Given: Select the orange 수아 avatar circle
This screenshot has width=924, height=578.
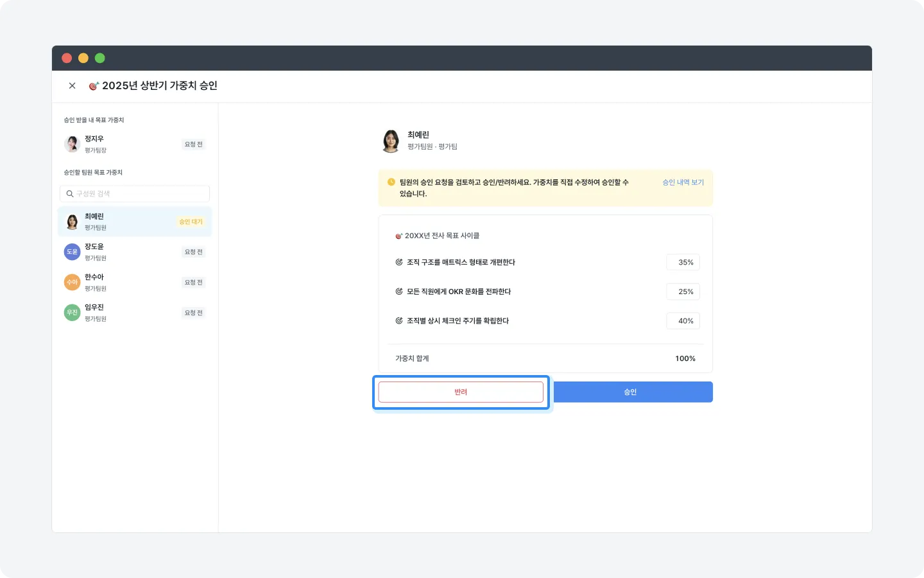Looking at the screenshot, I should point(72,282).
